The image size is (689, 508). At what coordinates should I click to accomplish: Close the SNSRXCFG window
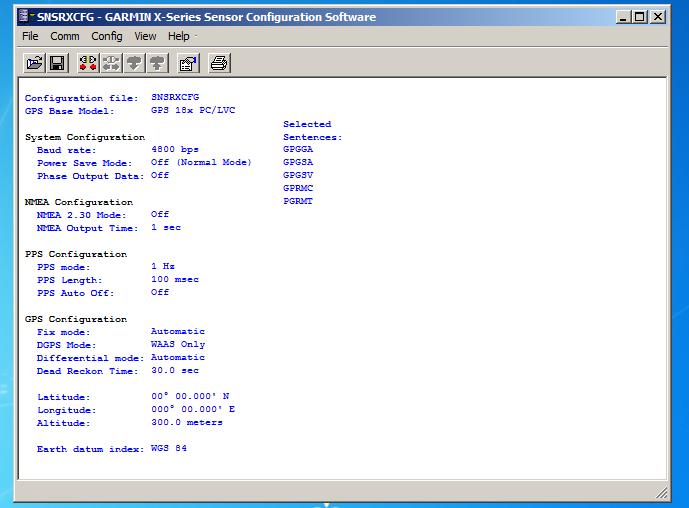click(x=657, y=17)
